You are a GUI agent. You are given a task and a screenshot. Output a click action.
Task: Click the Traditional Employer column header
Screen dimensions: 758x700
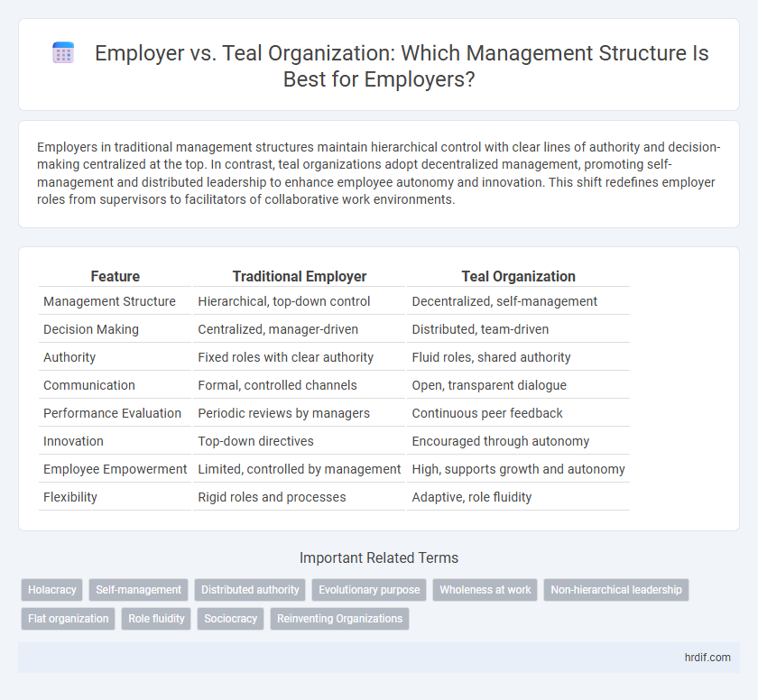(x=300, y=276)
